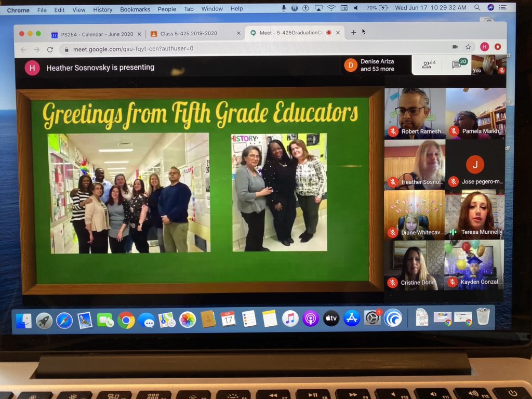
Task: Open the site security lock dropdown
Action: (66, 49)
